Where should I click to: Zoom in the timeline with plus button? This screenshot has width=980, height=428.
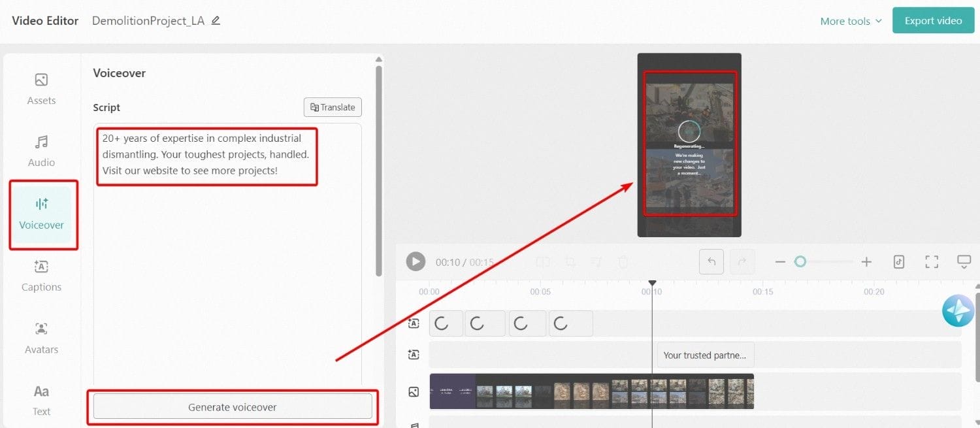pos(866,262)
